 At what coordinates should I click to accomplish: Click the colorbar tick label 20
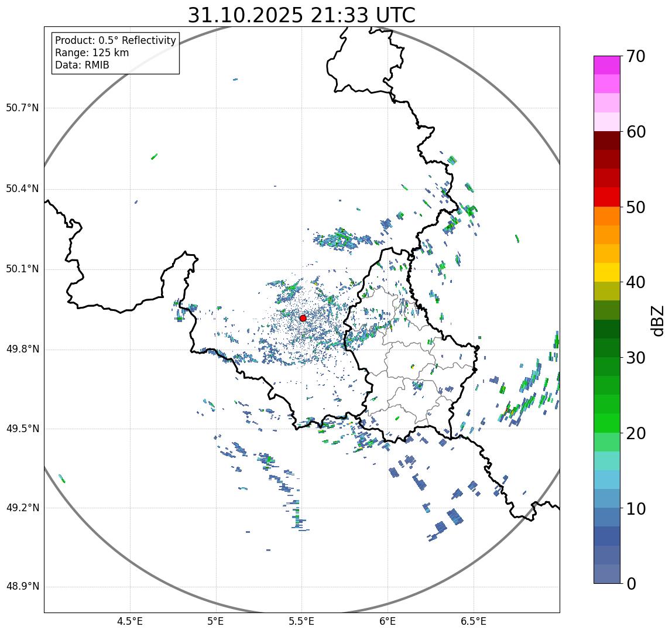coord(636,433)
